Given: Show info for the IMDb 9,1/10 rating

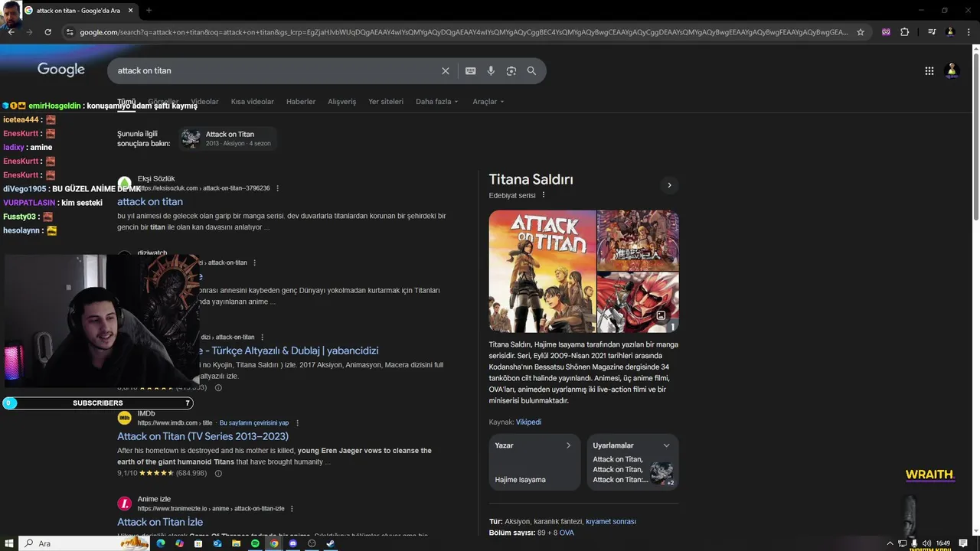Looking at the screenshot, I should (x=218, y=474).
